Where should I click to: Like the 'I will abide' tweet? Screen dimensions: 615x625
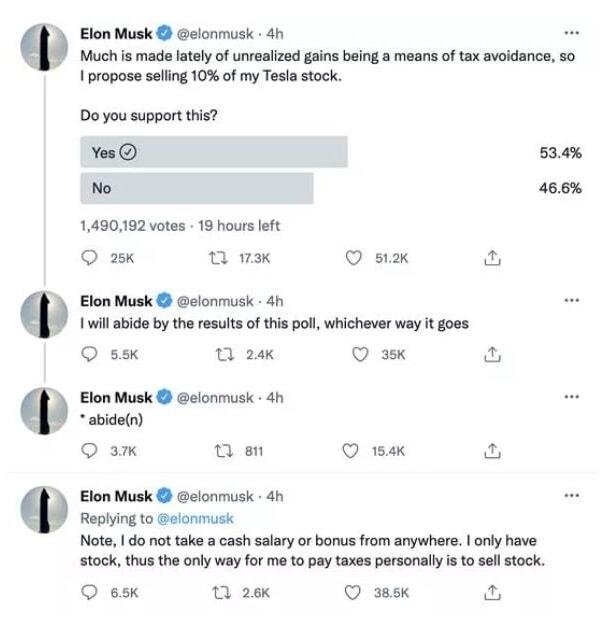352,354
